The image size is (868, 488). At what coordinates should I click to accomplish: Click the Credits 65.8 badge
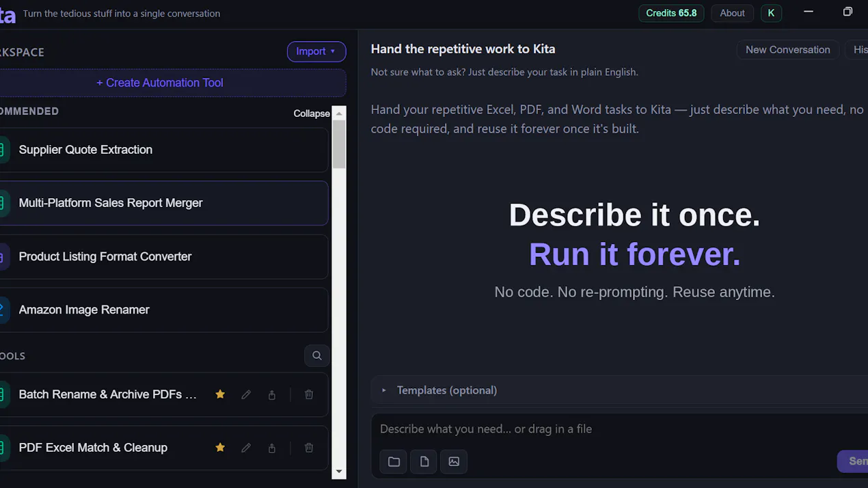click(x=671, y=13)
